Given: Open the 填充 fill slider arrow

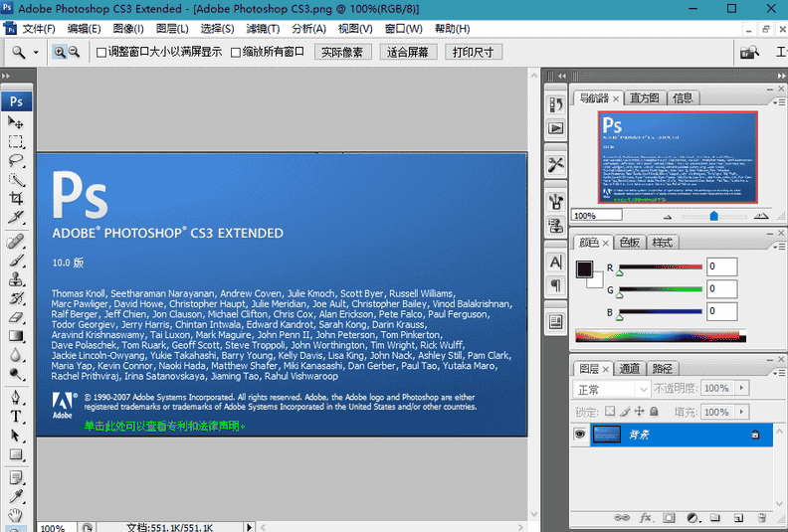Looking at the screenshot, I should [x=740, y=412].
